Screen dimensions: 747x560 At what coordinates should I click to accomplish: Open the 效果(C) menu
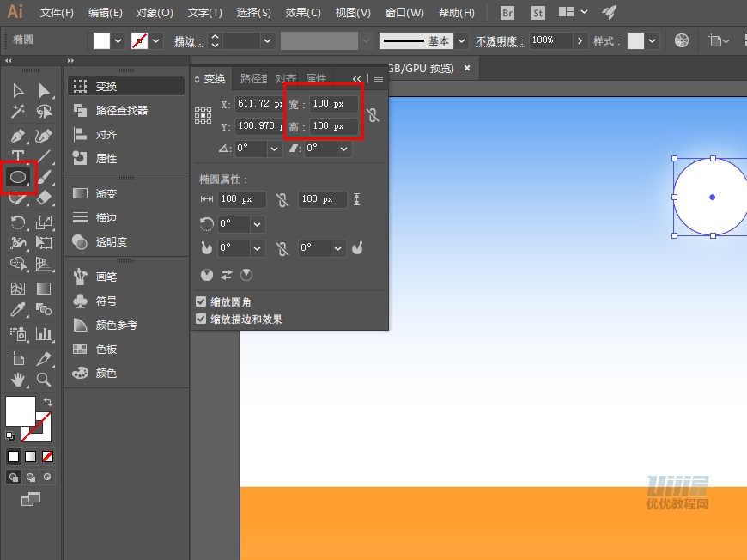(x=303, y=13)
